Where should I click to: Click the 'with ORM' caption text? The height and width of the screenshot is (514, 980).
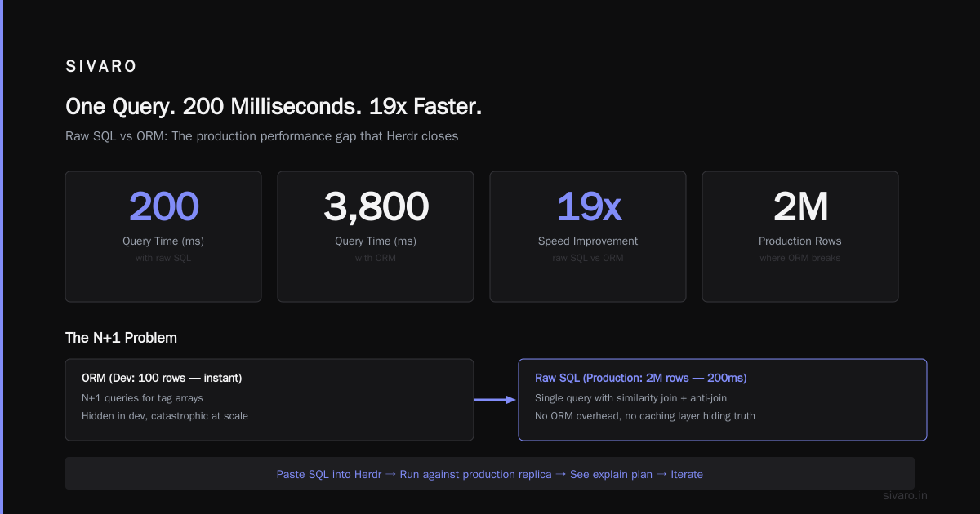[376, 258]
